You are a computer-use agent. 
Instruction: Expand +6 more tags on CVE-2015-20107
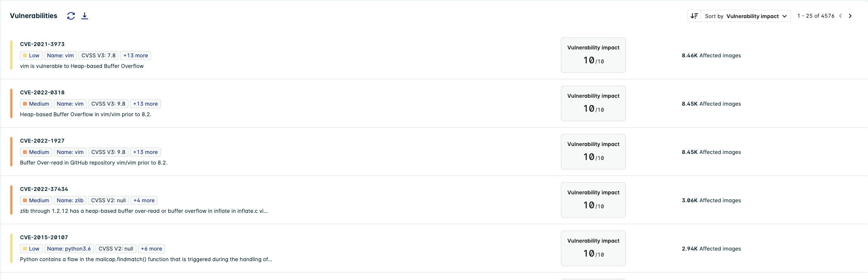(x=151, y=248)
